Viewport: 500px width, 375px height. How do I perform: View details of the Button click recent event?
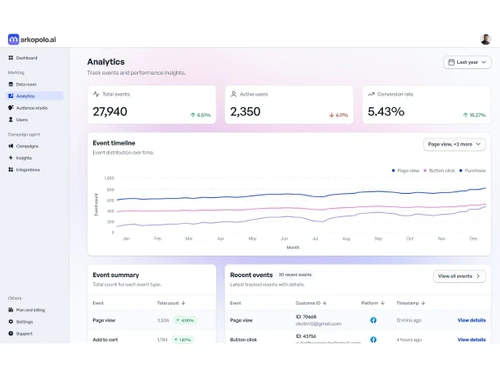pos(471,340)
